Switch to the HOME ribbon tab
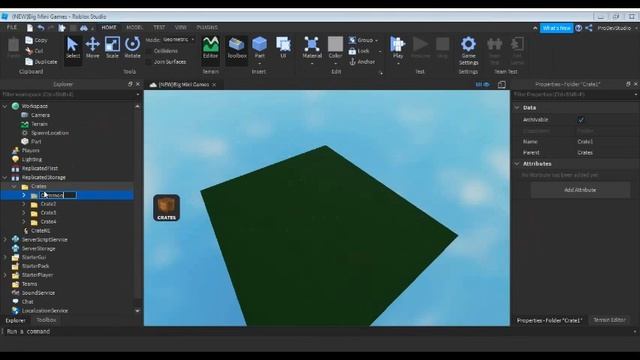This screenshot has height=360, width=640. [109, 28]
